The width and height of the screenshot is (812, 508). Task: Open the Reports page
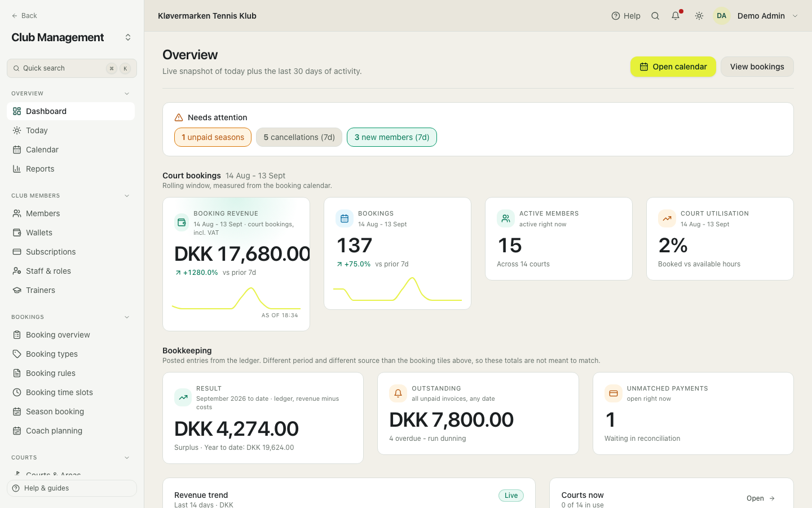[x=70, y=169]
